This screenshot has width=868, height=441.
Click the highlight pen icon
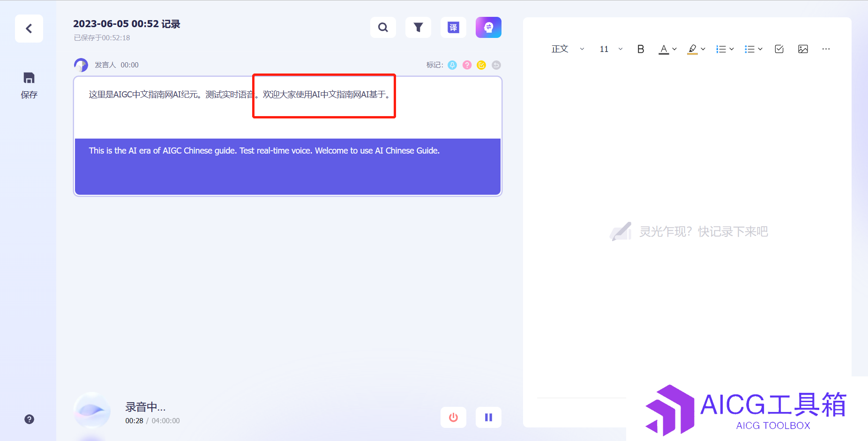pyautogui.click(x=692, y=49)
